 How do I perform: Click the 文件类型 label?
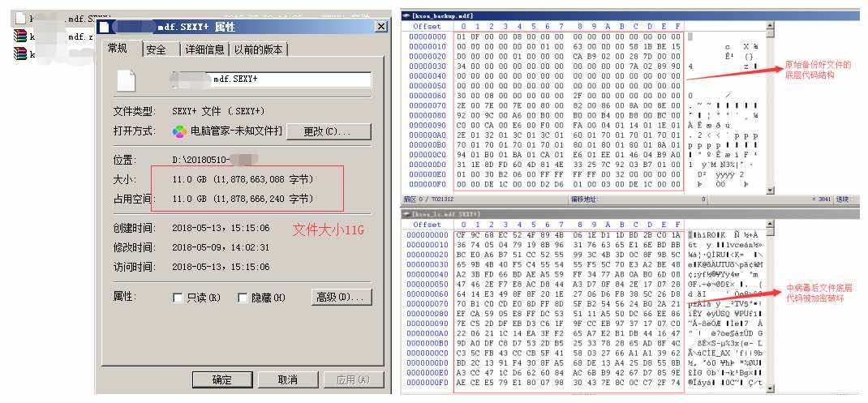click(x=135, y=111)
